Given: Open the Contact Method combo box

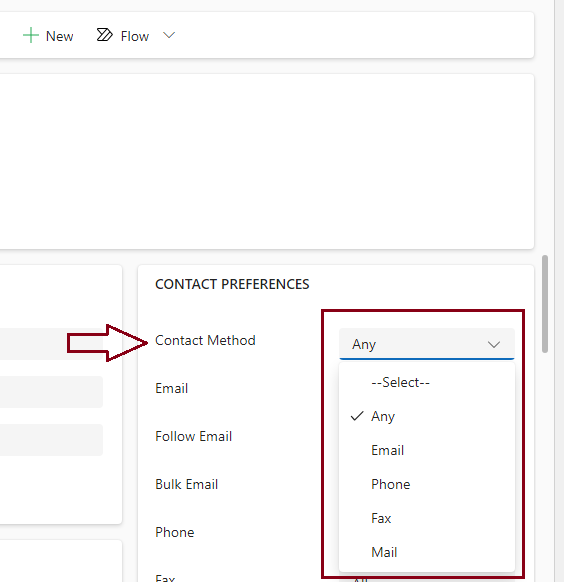Looking at the screenshot, I should coord(427,344).
